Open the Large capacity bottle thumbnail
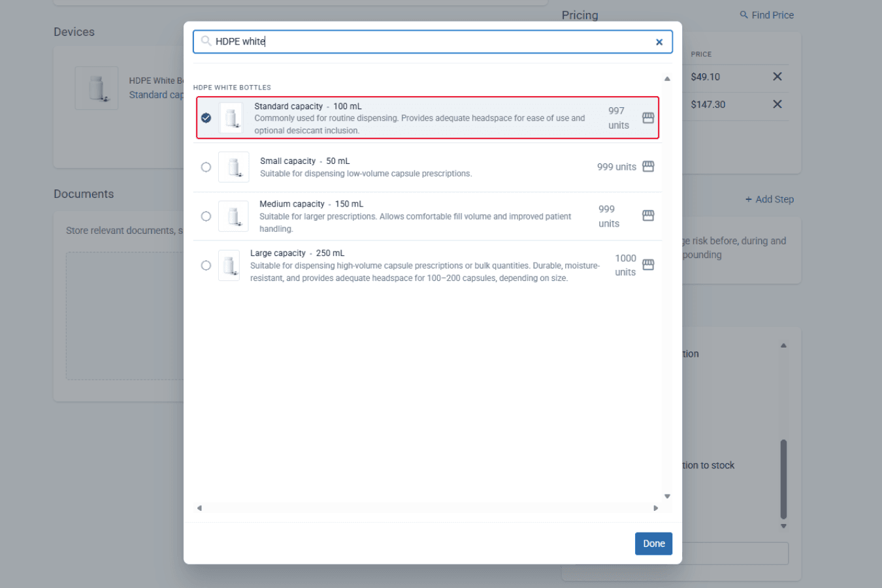This screenshot has width=882, height=588. tap(229, 265)
